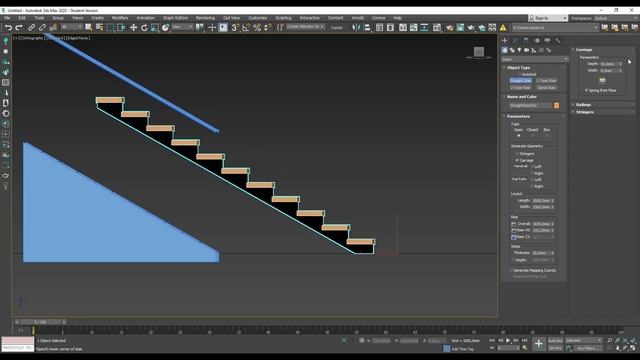The width and height of the screenshot is (640, 360).
Task: Activate the Select and Link tool
Action: pos(31,28)
